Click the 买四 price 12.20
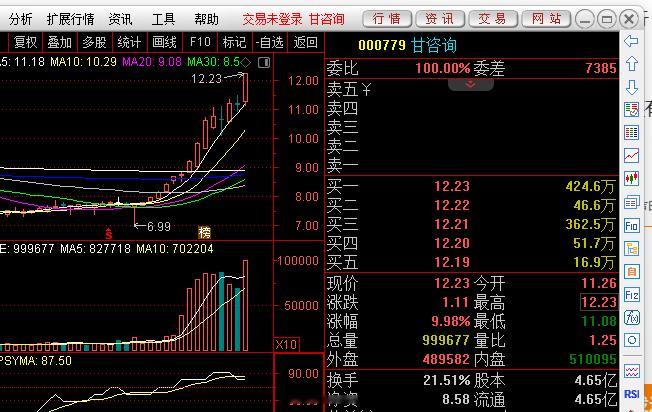The height and width of the screenshot is (412, 652). [452, 243]
